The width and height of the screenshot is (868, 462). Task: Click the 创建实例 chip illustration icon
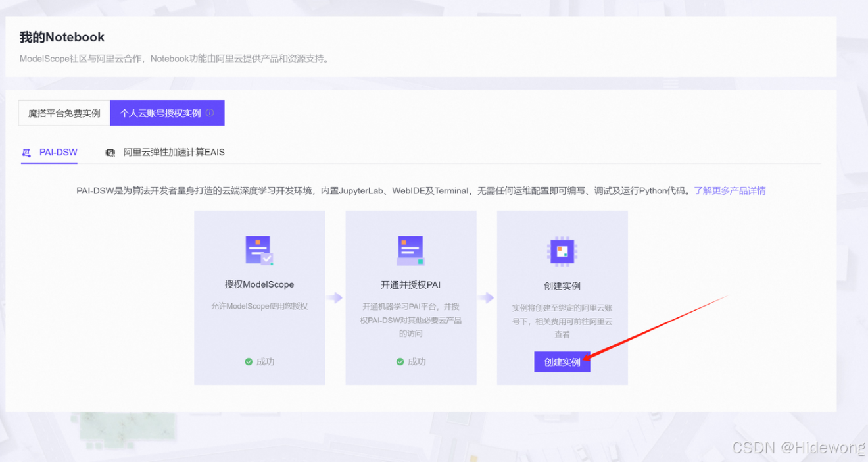tap(562, 251)
